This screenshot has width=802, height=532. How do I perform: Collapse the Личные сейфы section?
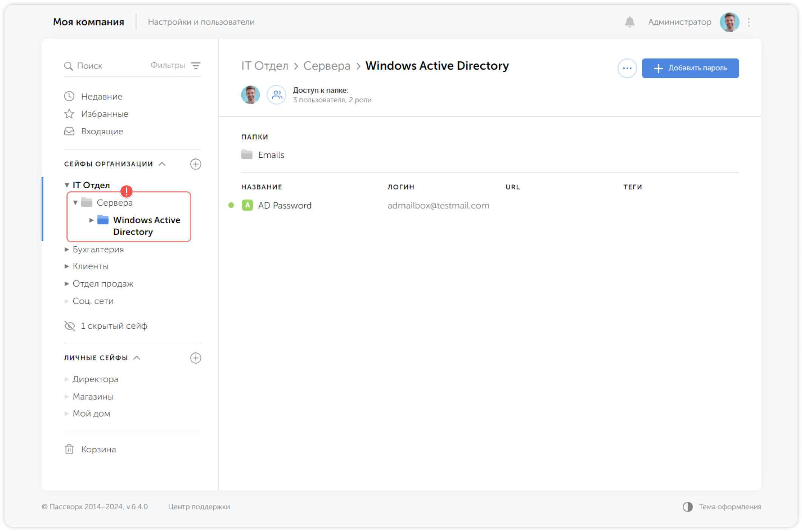[x=137, y=358]
